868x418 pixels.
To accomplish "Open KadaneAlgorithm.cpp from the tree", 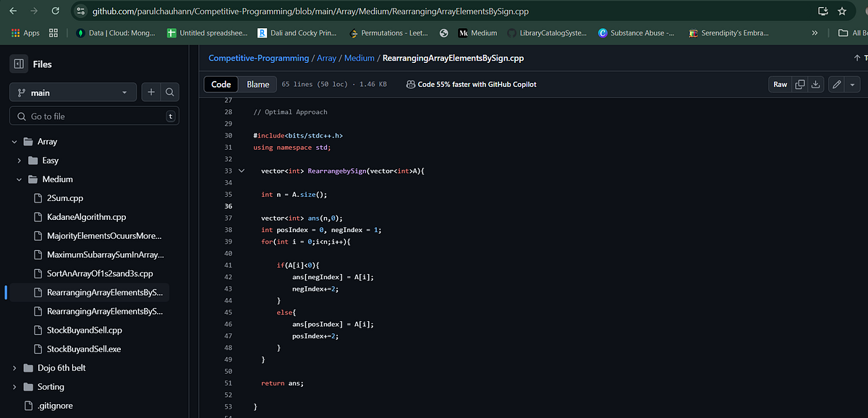I will coord(87,216).
